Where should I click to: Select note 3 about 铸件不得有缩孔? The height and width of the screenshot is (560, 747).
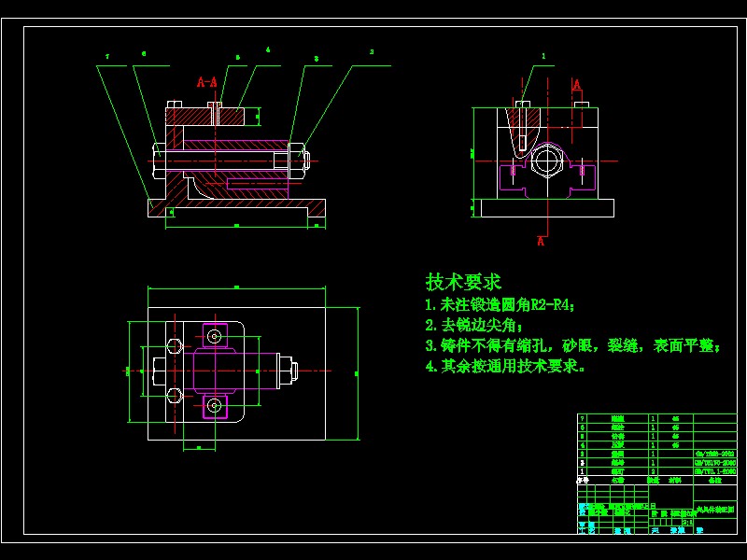point(572,345)
